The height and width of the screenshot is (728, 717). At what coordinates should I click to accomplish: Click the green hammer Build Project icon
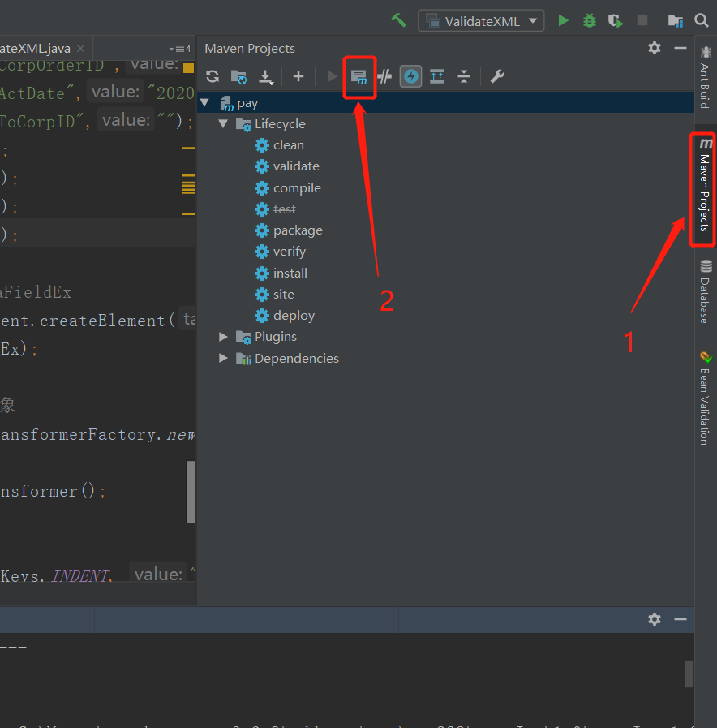click(x=398, y=21)
